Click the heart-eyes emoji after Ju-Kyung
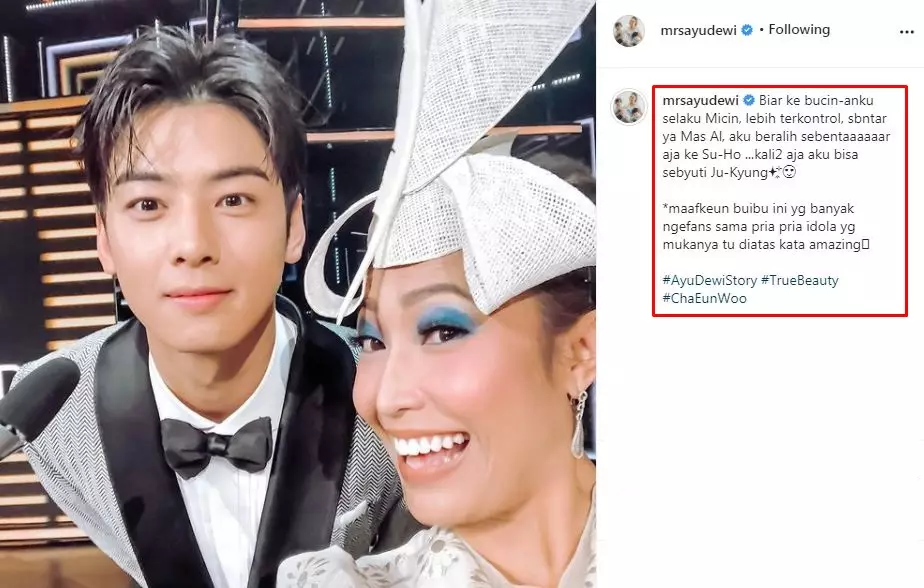The image size is (924, 588). pyautogui.click(x=789, y=172)
